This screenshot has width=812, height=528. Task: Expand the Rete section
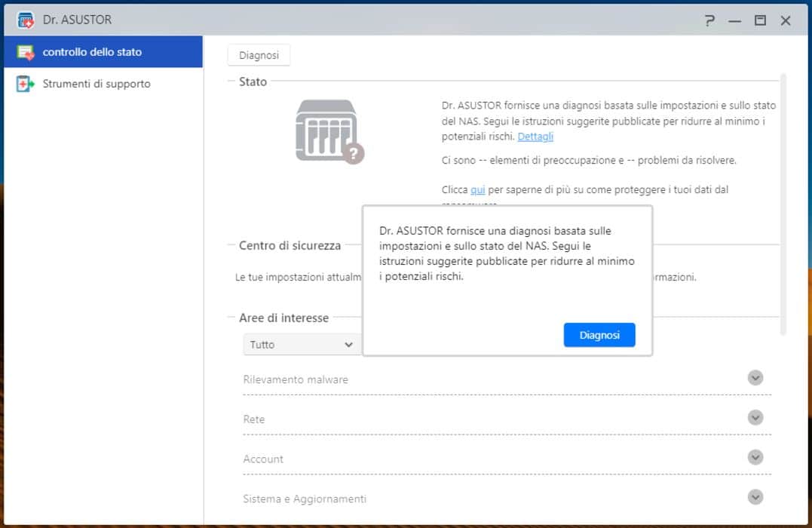[x=755, y=418]
